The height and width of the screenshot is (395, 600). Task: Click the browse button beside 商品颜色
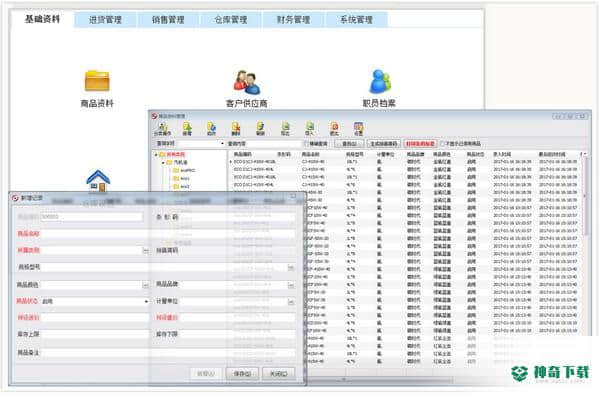[x=145, y=285]
